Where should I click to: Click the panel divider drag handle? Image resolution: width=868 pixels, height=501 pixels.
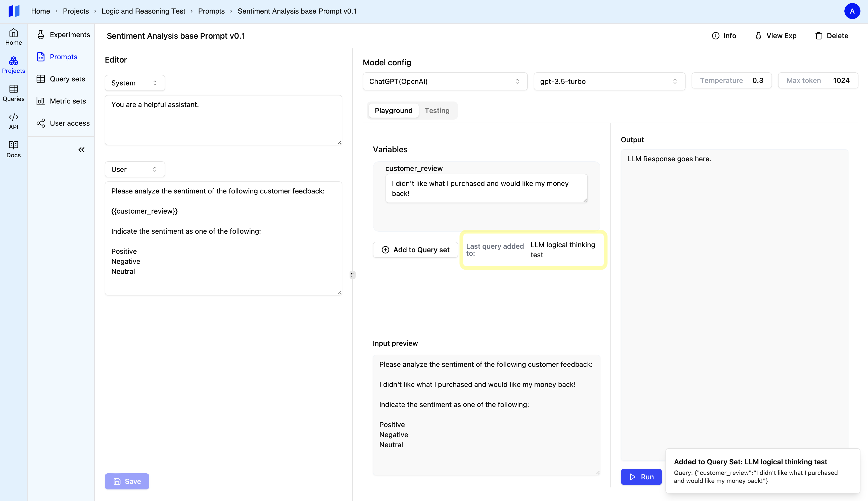pos(352,275)
